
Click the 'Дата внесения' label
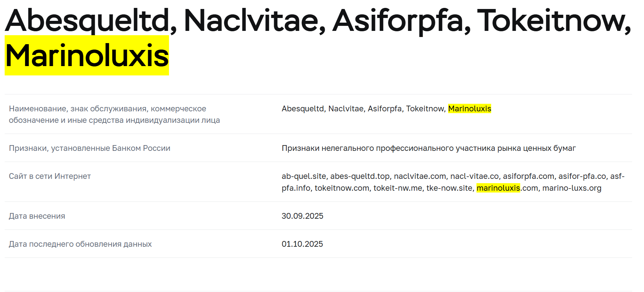[x=37, y=216]
